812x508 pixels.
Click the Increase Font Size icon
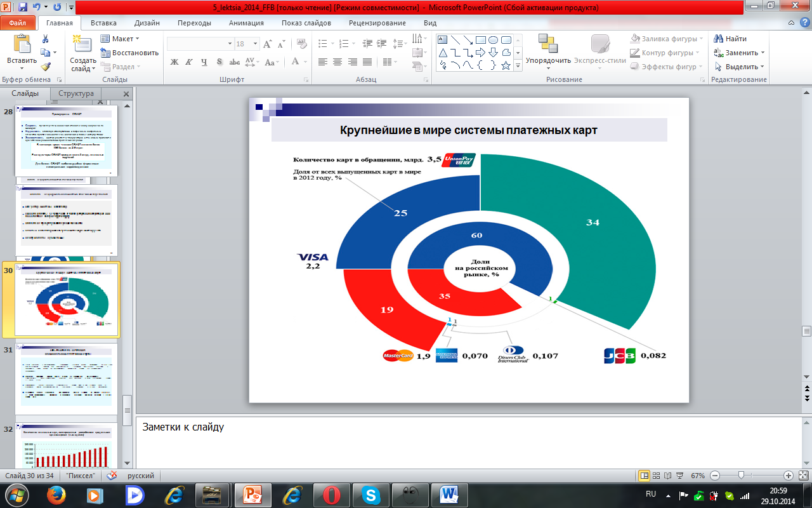(268, 44)
